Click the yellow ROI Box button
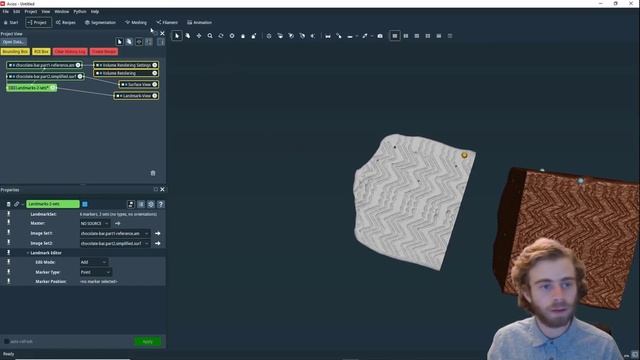Image resolution: width=640 pixels, height=360 pixels. coord(41,52)
